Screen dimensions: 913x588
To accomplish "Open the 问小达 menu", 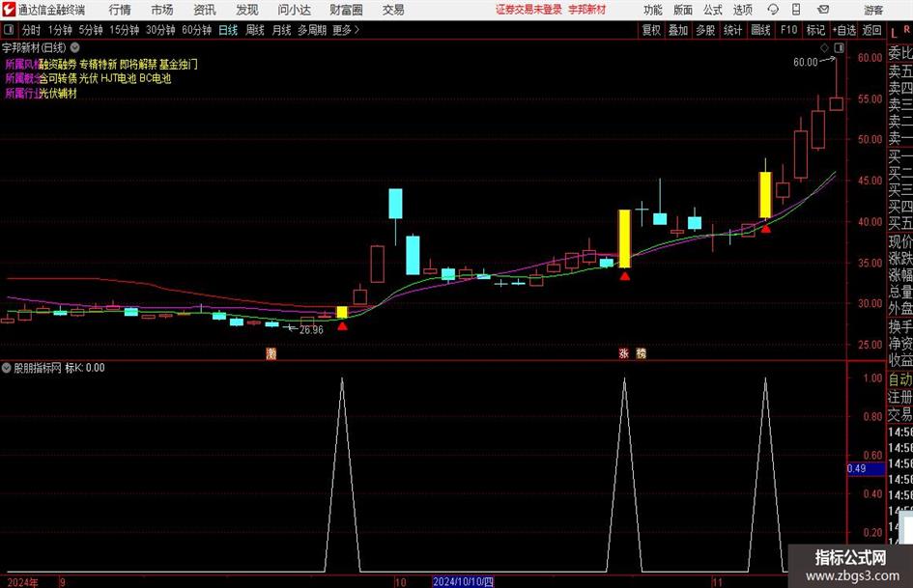I will point(294,10).
